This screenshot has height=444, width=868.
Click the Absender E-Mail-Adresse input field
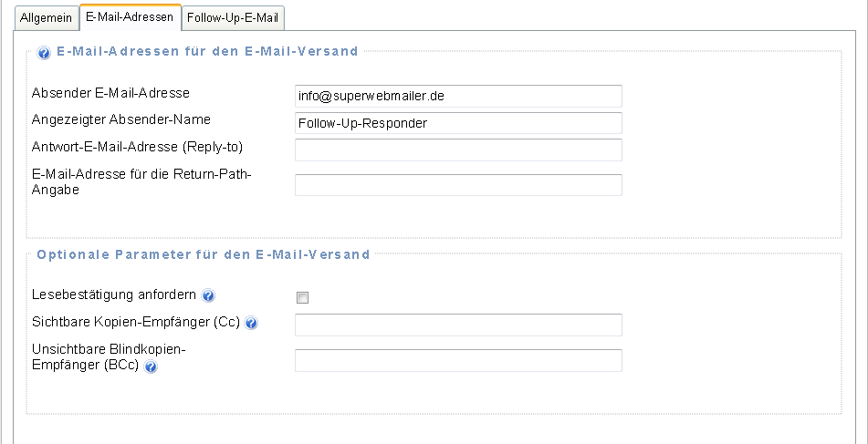pos(458,96)
